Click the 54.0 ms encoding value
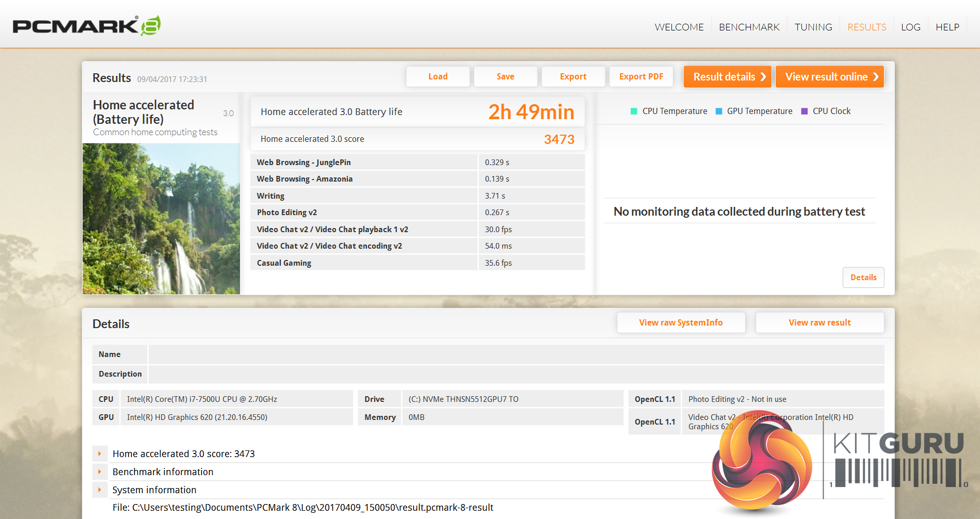The width and height of the screenshot is (980, 519). click(x=499, y=246)
